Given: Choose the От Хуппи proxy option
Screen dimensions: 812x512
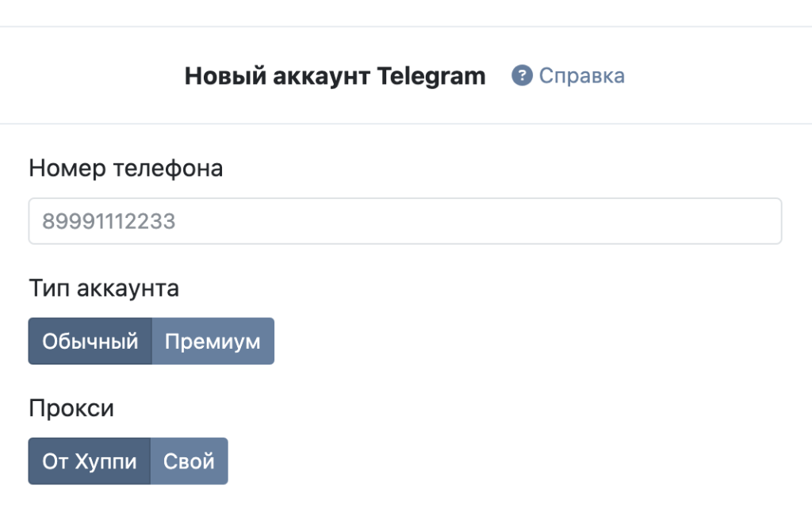Looking at the screenshot, I should point(89,461).
